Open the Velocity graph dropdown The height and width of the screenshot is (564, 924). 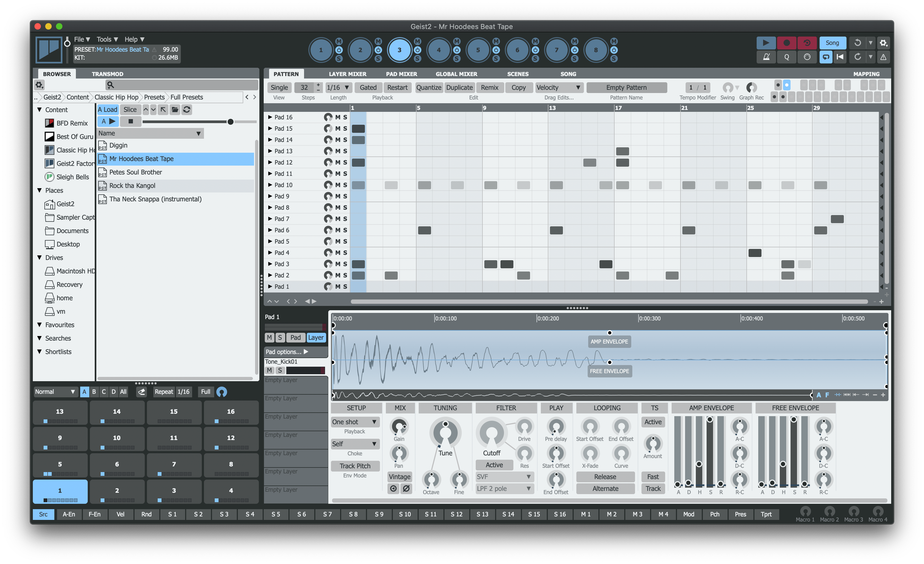558,88
